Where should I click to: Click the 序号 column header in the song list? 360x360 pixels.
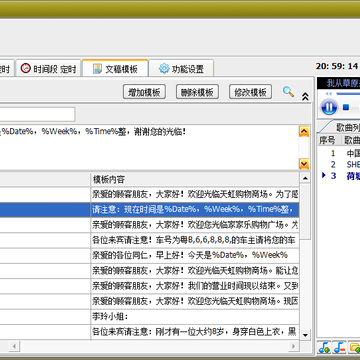[327, 140]
